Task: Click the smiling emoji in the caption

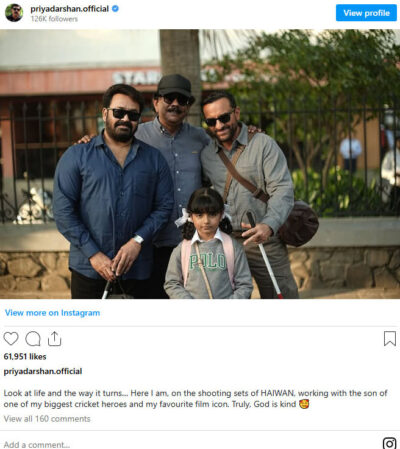Action: pos(304,404)
